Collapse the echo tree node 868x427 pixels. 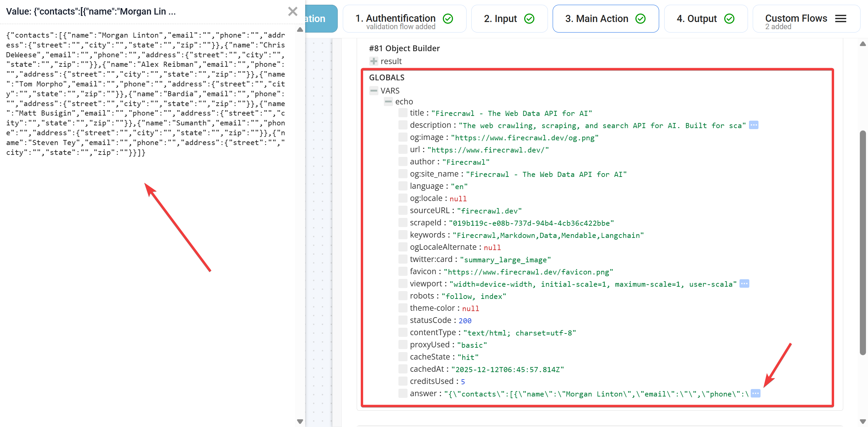tap(389, 101)
